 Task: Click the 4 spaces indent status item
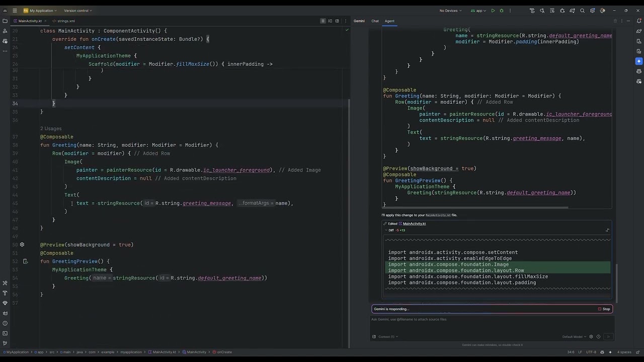pyautogui.click(x=624, y=352)
